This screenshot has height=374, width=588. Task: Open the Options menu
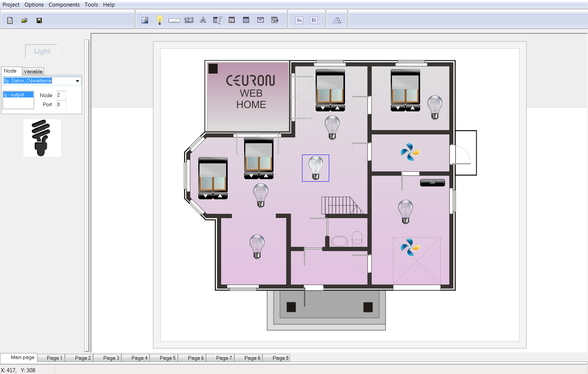tap(34, 5)
